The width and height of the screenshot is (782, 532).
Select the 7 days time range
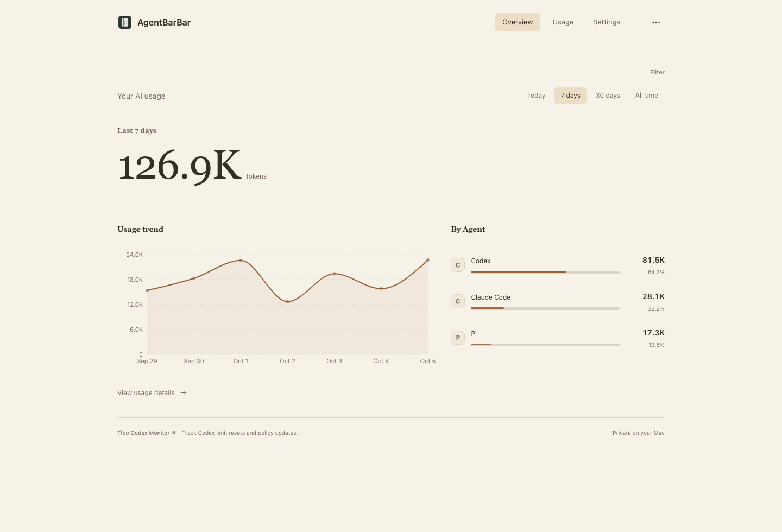[570, 96]
